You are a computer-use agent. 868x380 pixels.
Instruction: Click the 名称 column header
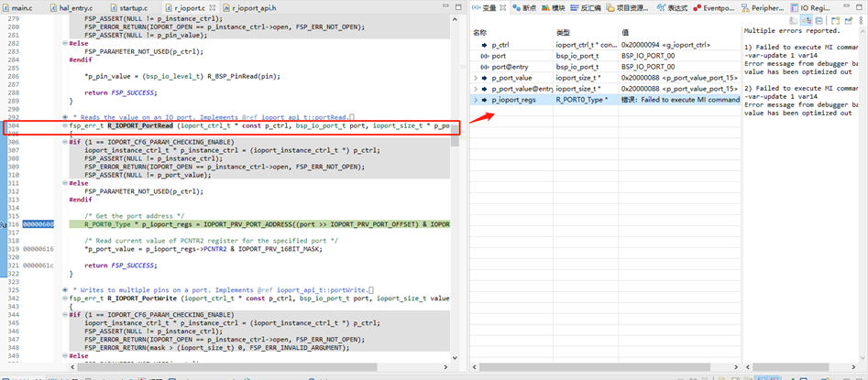pos(511,33)
